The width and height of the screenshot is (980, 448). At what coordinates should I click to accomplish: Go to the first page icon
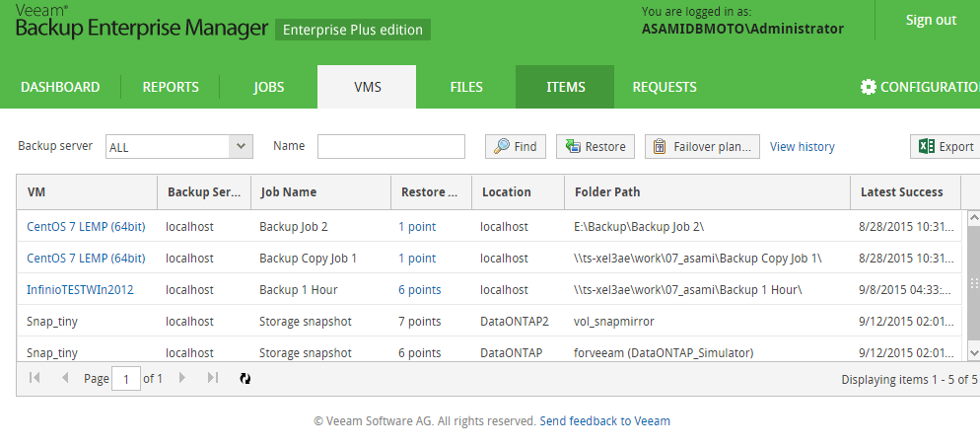(35, 378)
